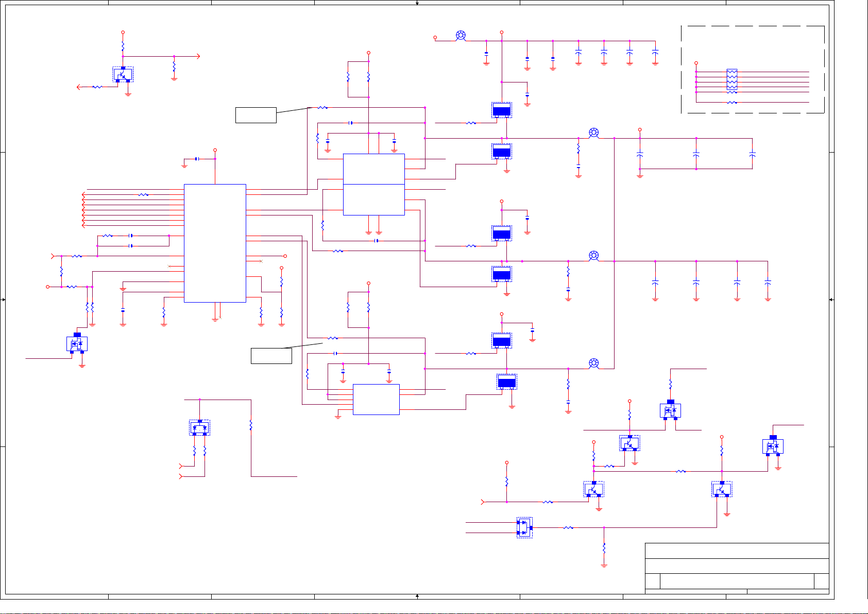Click the inductor symbol on the top power rail

click(461, 36)
